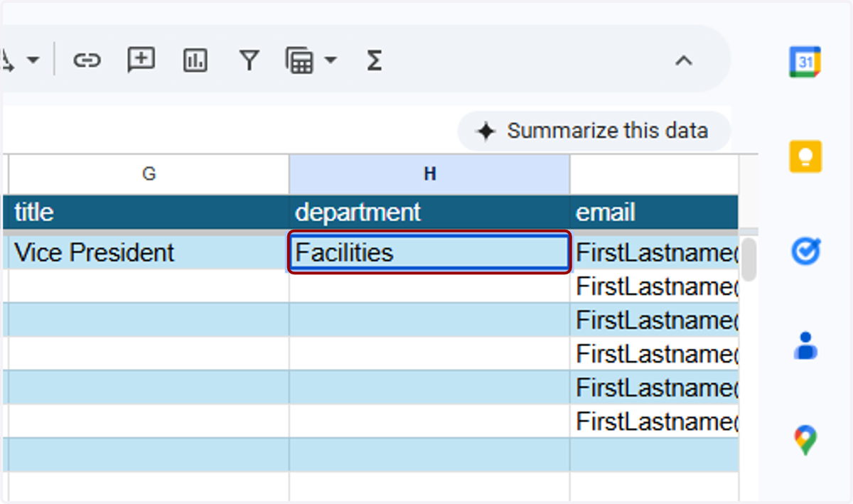Open Google Tasks side panel icon
853x504 pixels.
point(806,251)
